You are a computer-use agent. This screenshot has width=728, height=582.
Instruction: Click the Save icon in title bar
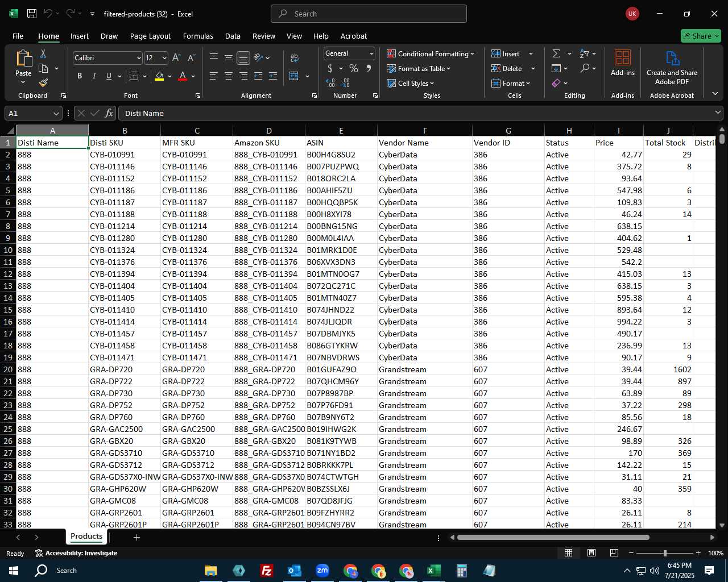32,14
